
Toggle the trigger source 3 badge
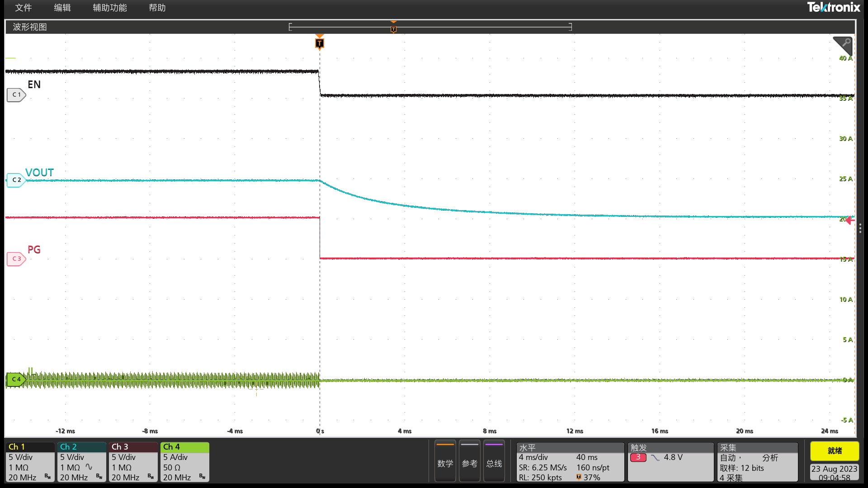(638, 457)
